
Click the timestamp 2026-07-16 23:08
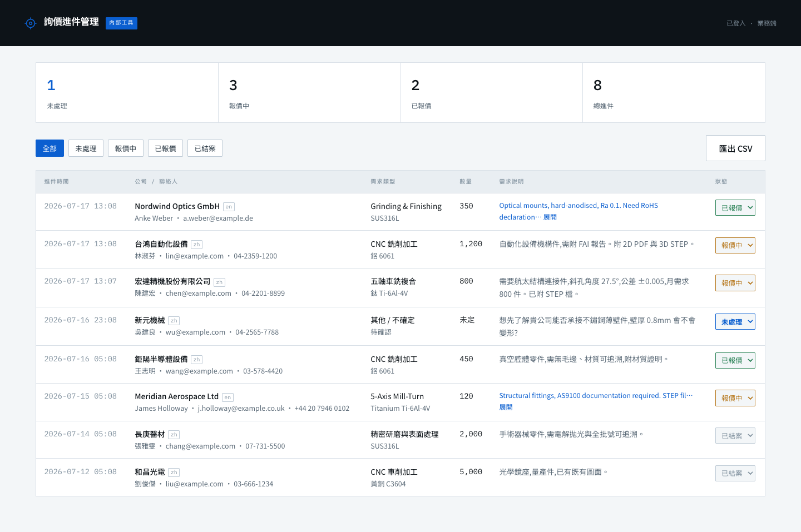pos(81,320)
